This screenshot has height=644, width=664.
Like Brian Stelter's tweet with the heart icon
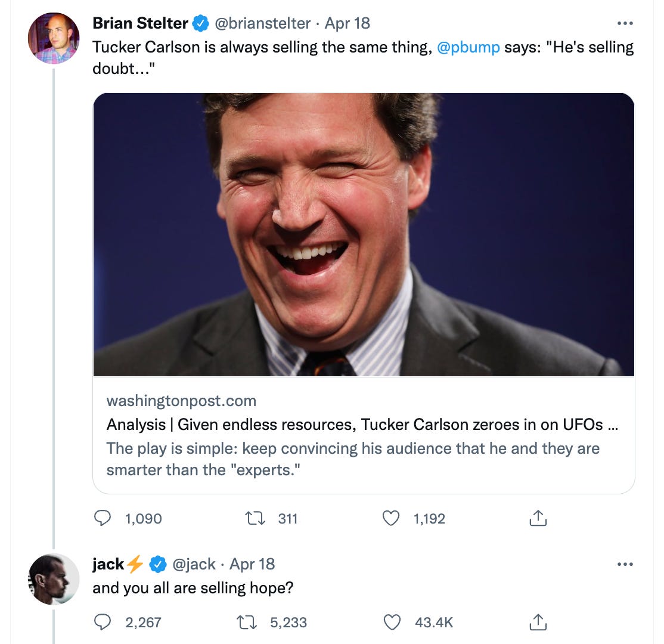tap(391, 518)
